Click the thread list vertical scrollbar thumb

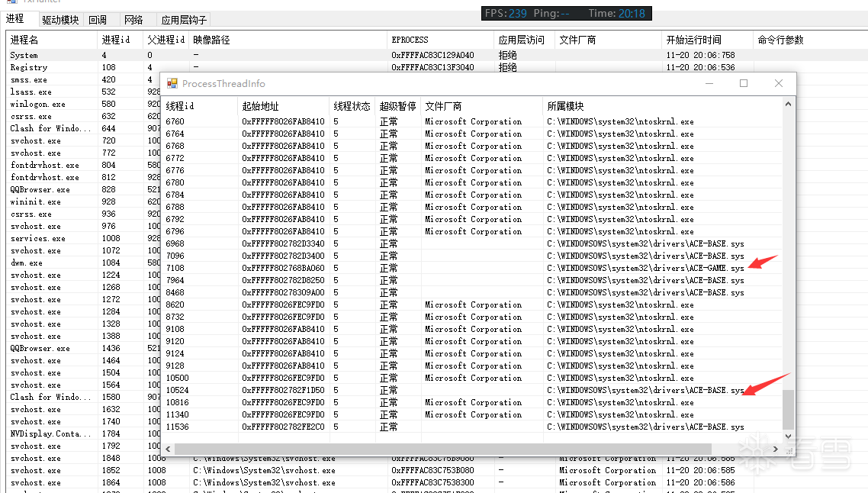[x=788, y=409]
